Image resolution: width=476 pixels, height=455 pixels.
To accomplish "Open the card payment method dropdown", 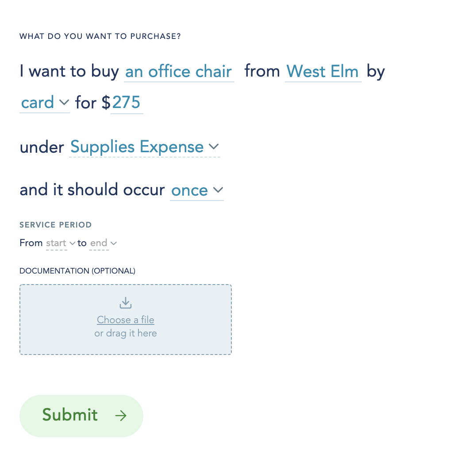I will click(x=45, y=103).
